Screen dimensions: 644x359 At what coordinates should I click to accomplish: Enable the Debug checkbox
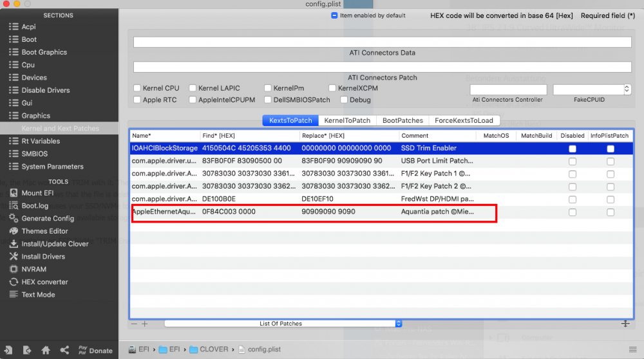(x=344, y=100)
